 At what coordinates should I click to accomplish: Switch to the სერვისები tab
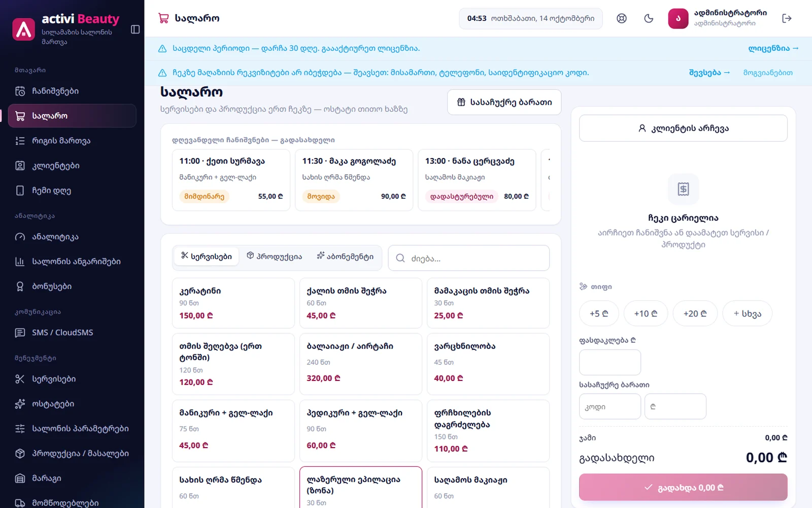pos(207,257)
